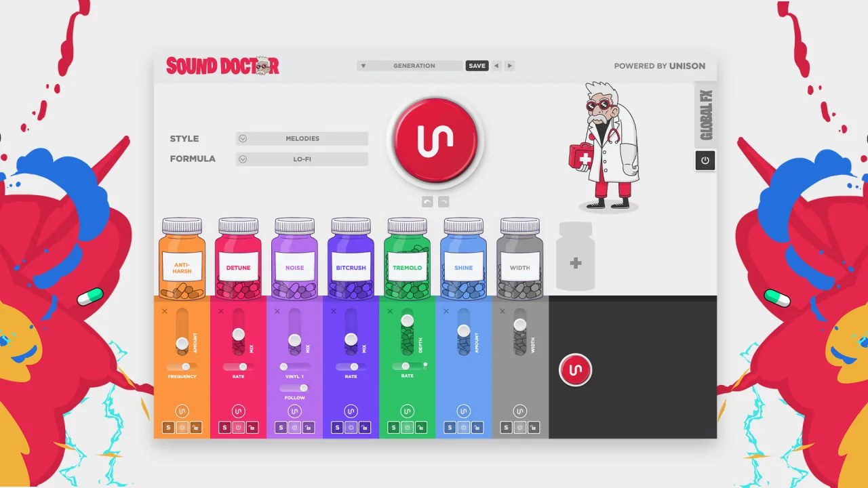Select the Tremolo pill bottle

tap(407, 258)
